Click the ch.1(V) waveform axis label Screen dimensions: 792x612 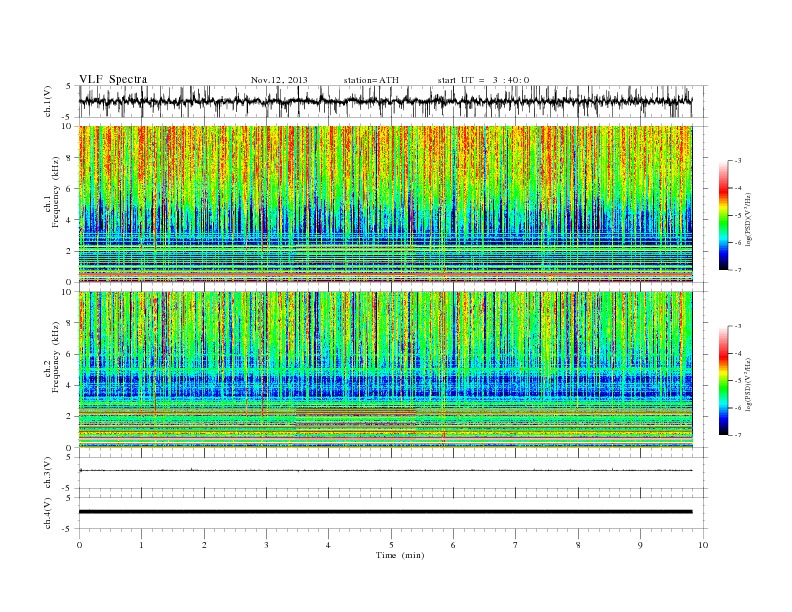[48, 101]
